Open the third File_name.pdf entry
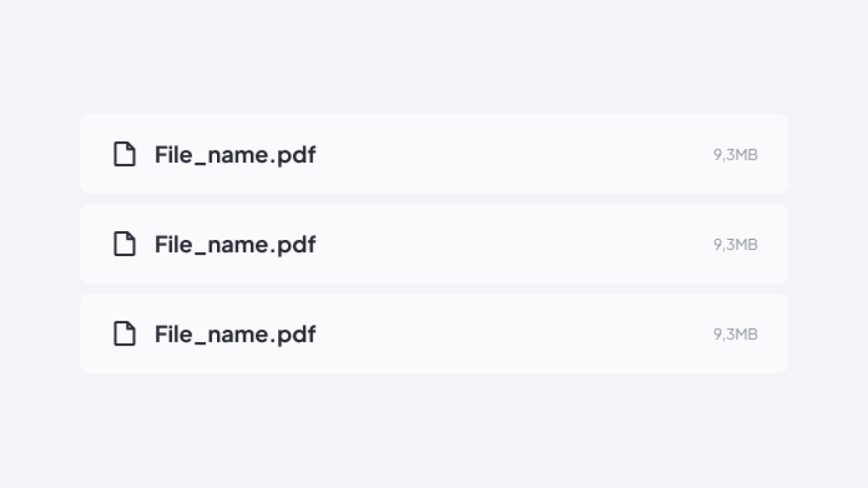 (235, 334)
